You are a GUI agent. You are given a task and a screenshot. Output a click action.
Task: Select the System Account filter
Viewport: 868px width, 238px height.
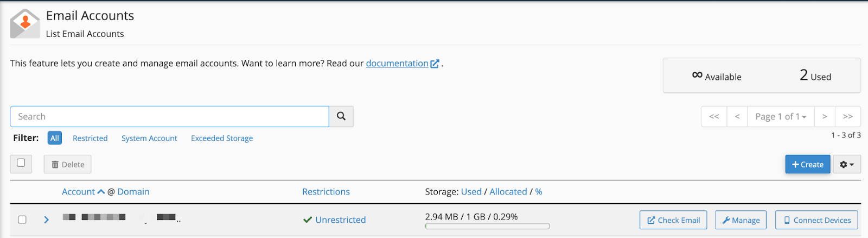149,138
